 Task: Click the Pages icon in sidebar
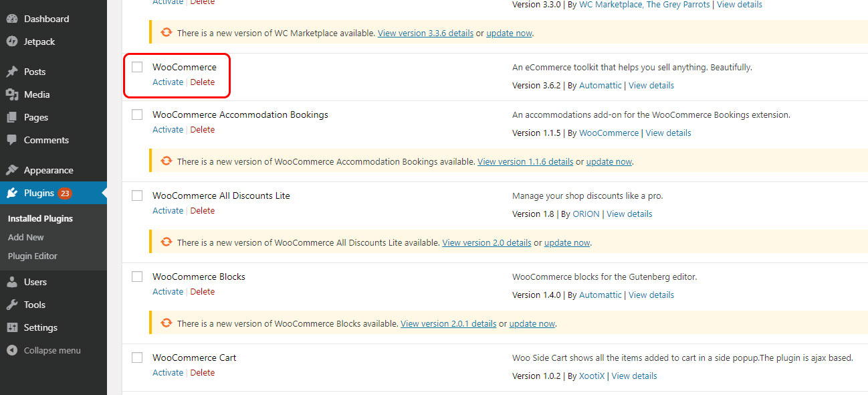pos(12,117)
